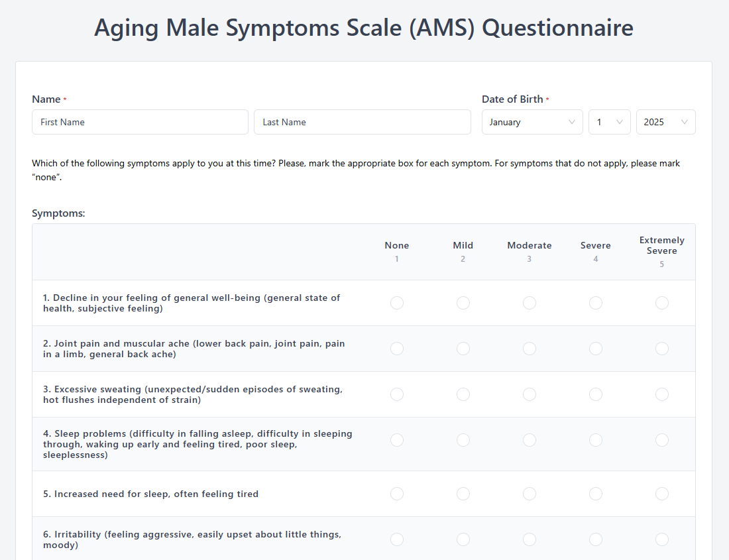
Task: Set general well-being decline to Extremely Severe
Action: tap(662, 303)
